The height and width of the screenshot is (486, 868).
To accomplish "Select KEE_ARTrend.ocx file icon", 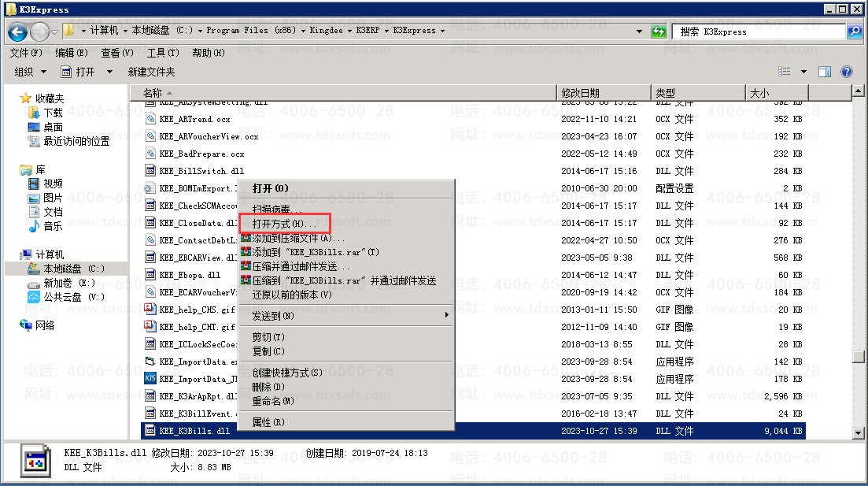I will click(151, 119).
